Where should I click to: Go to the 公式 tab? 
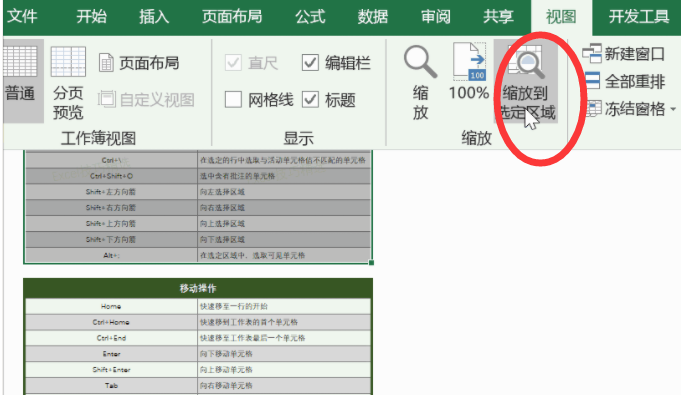pos(310,17)
